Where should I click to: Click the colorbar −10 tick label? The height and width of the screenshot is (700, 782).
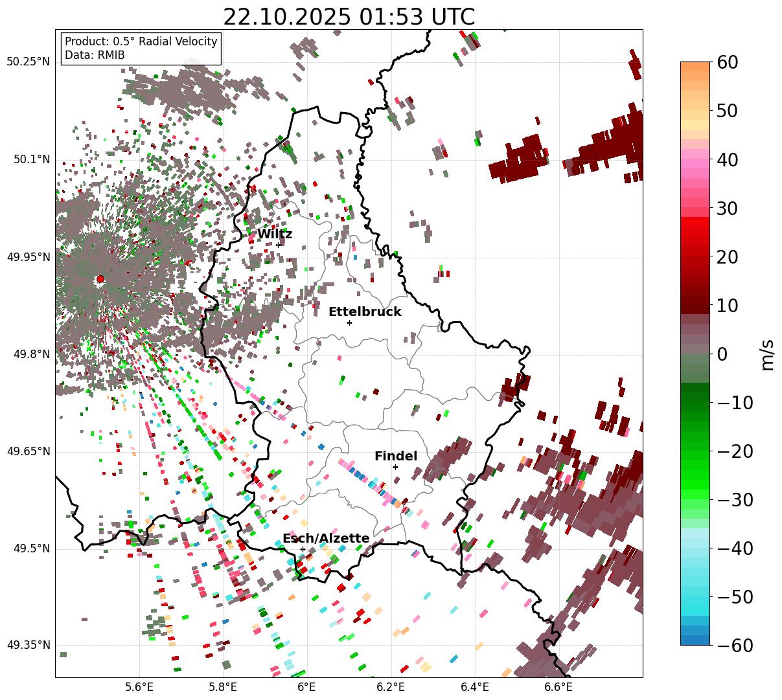(735, 402)
